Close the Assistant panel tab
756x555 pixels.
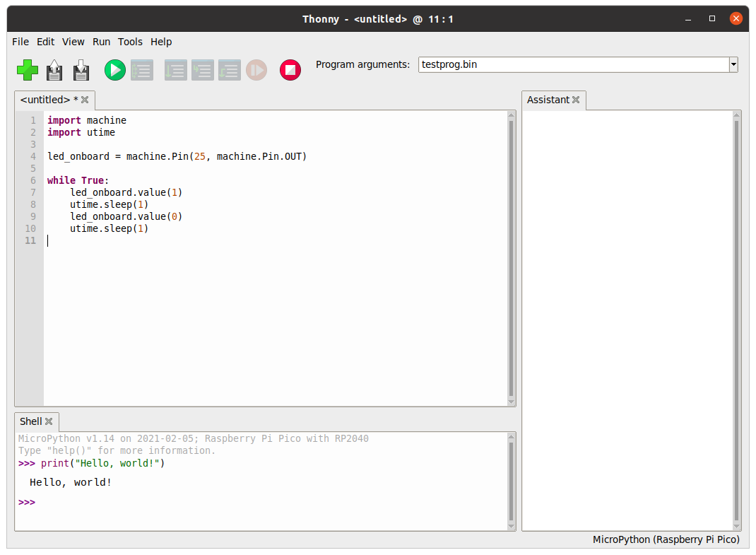576,100
